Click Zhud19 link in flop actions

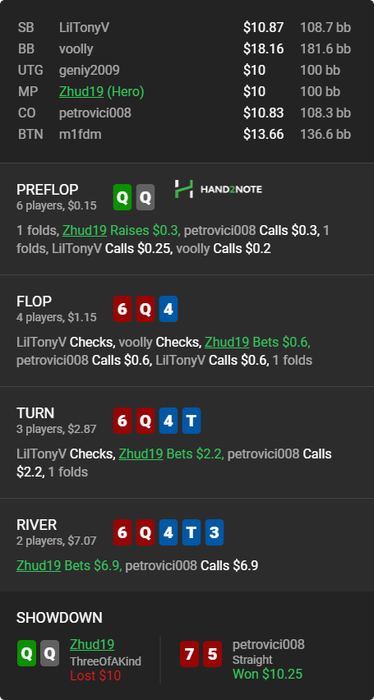(x=227, y=342)
